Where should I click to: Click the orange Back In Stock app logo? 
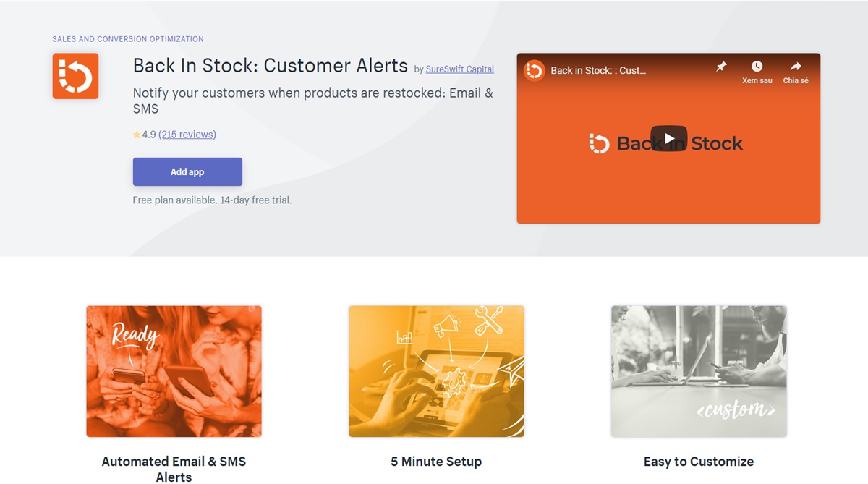pos(75,76)
